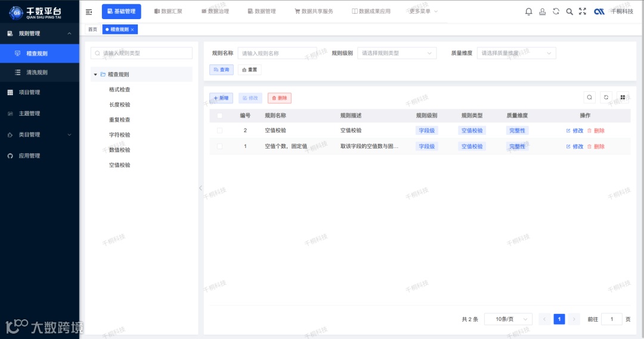Click the trash icon in row 空值校验
Screen dimensions: 644x339
pos(589,131)
